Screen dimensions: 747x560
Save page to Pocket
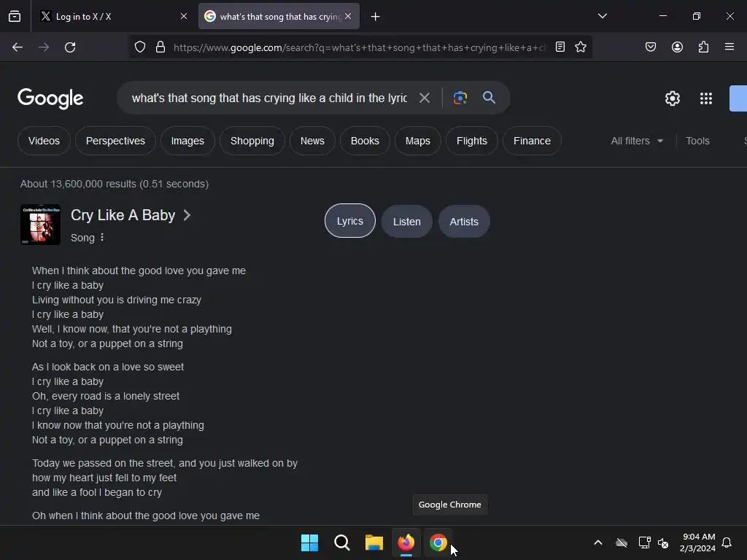pos(651,47)
